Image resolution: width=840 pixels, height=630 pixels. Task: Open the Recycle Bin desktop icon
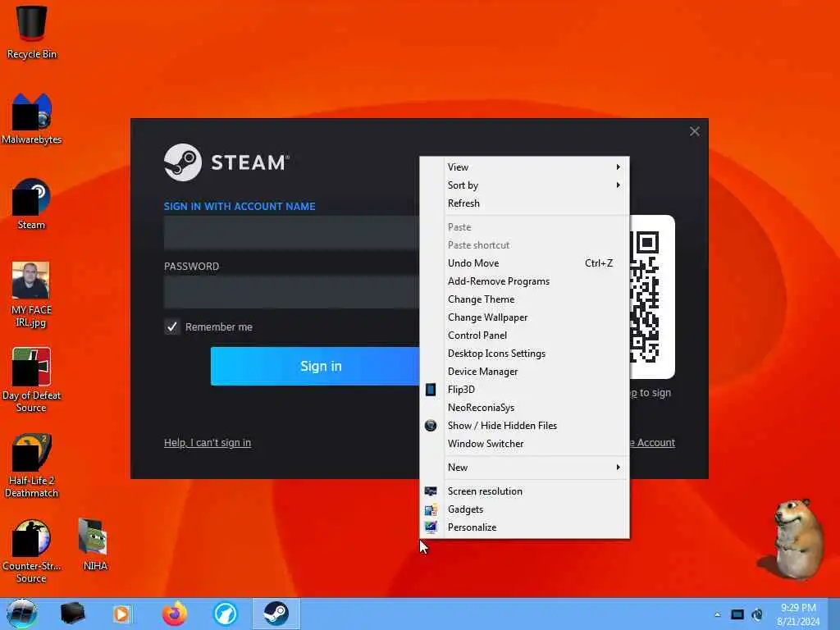pos(32,31)
